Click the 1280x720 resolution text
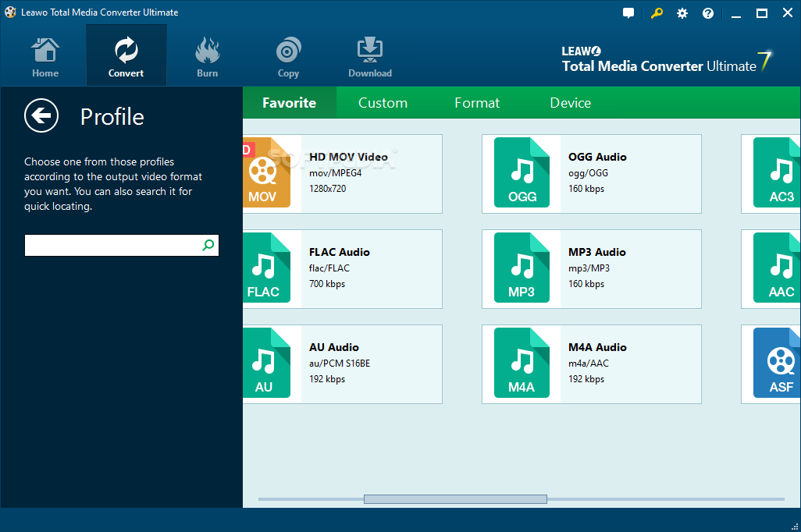Image resolution: width=801 pixels, height=532 pixels. (x=327, y=189)
